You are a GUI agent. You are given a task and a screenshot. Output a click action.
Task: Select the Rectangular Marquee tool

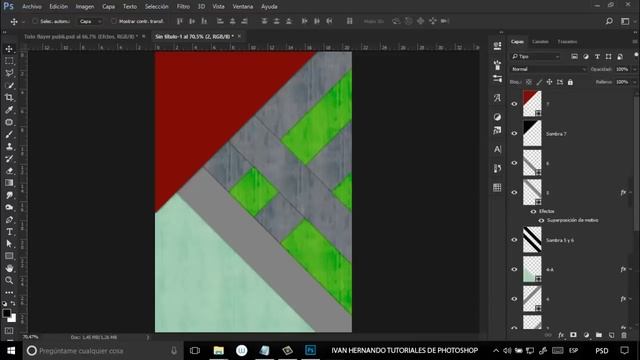coord(9,61)
